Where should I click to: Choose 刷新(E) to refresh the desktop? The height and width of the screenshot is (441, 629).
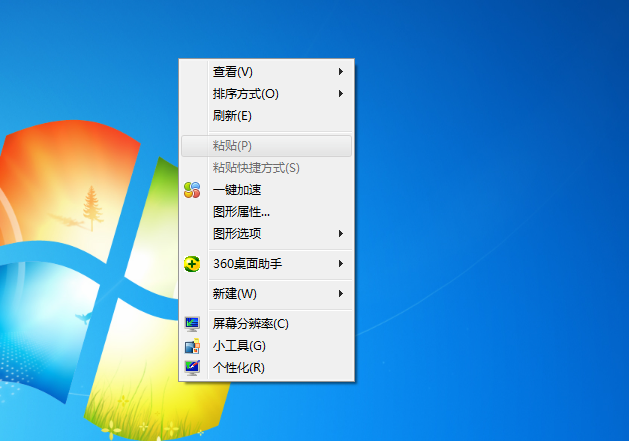pyautogui.click(x=266, y=116)
